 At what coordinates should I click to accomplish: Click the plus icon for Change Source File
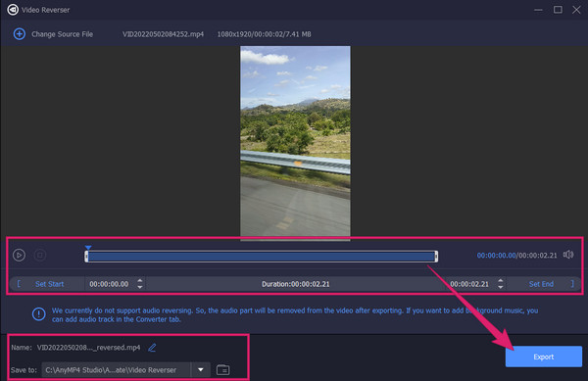pos(20,34)
